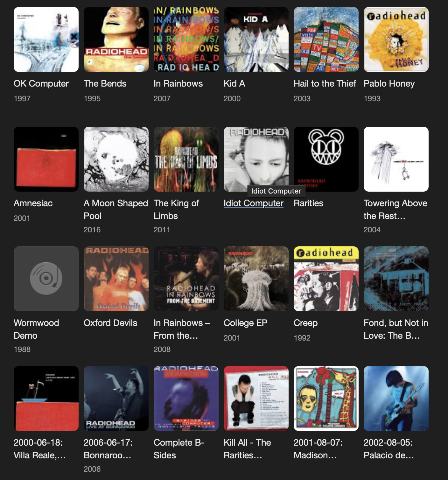Open In Rainbows – From the Basement cover

[186, 279]
